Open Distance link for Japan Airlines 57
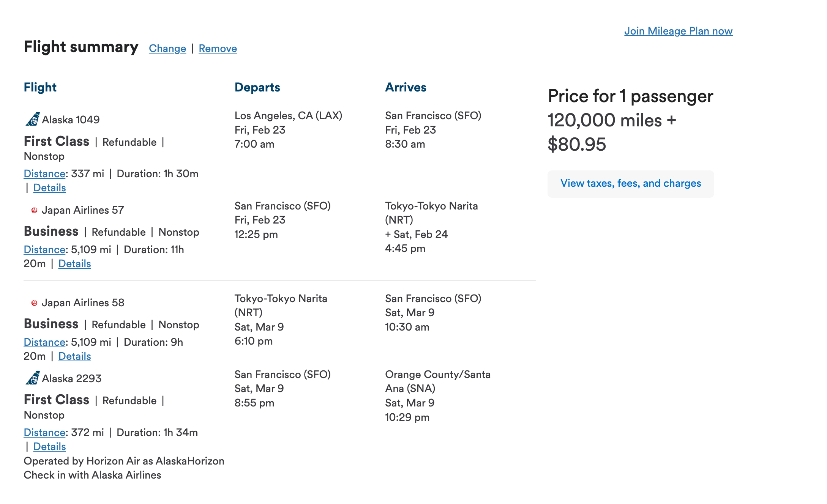827x504 pixels. tap(44, 250)
